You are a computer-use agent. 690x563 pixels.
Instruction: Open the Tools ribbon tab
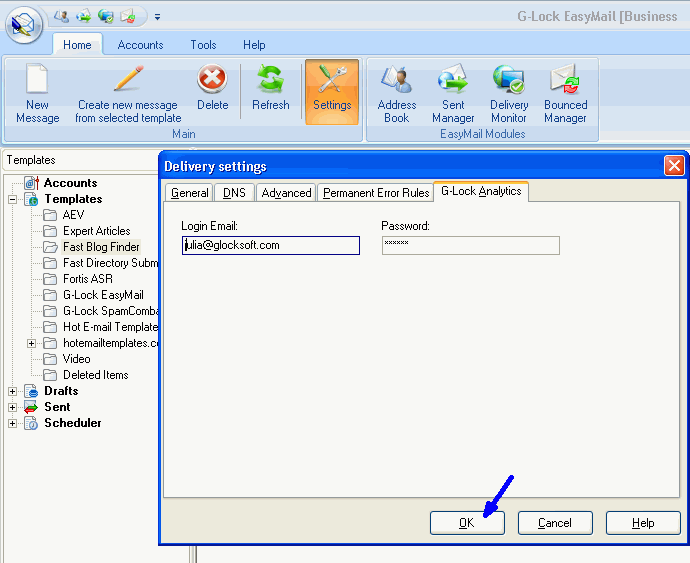click(x=203, y=44)
